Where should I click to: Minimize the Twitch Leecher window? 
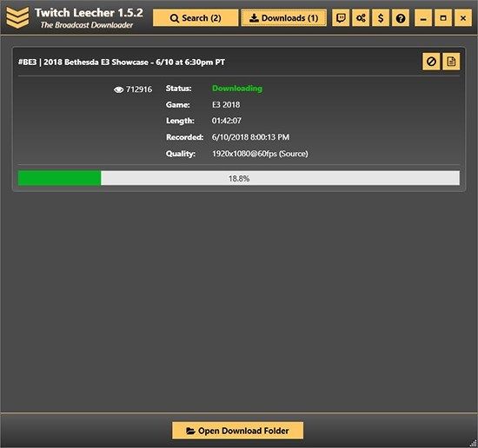pos(423,18)
